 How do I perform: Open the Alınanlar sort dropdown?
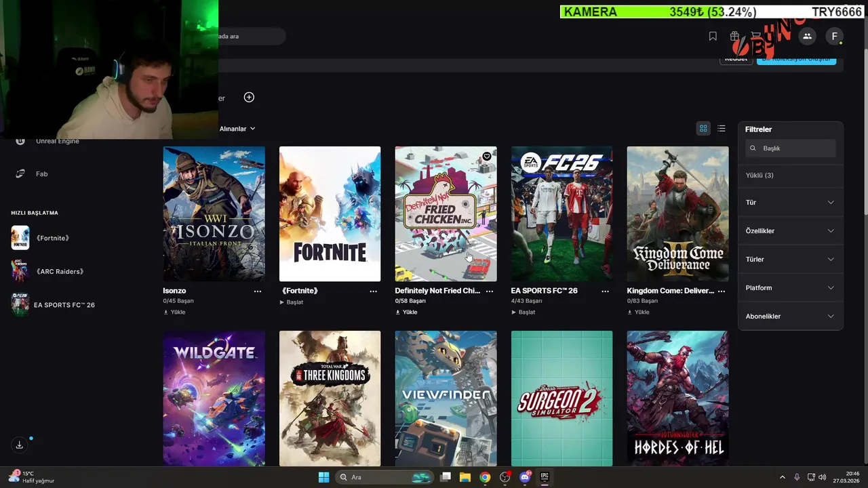point(237,129)
